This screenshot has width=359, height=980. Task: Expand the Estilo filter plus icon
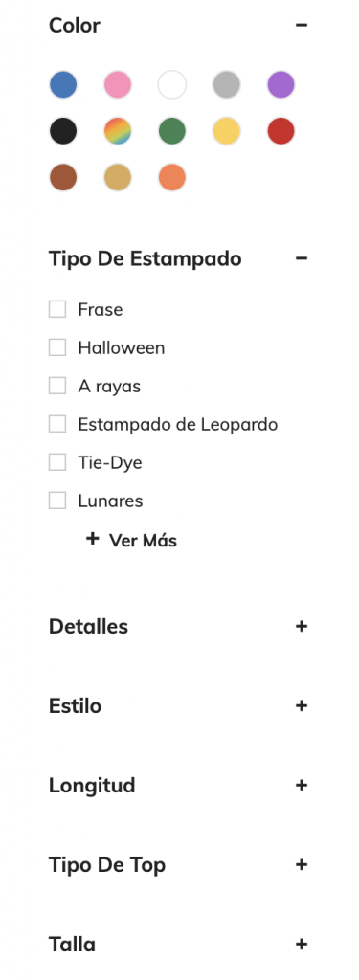302,705
